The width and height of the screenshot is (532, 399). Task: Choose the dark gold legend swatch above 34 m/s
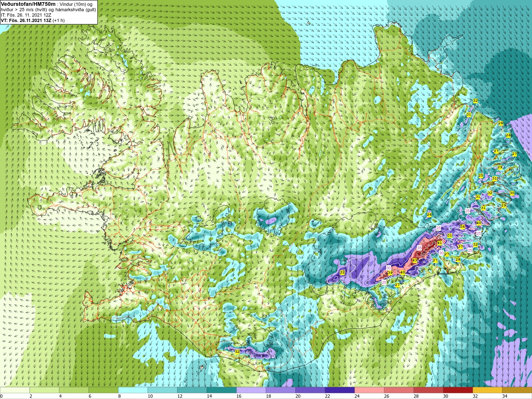[x=517, y=390]
